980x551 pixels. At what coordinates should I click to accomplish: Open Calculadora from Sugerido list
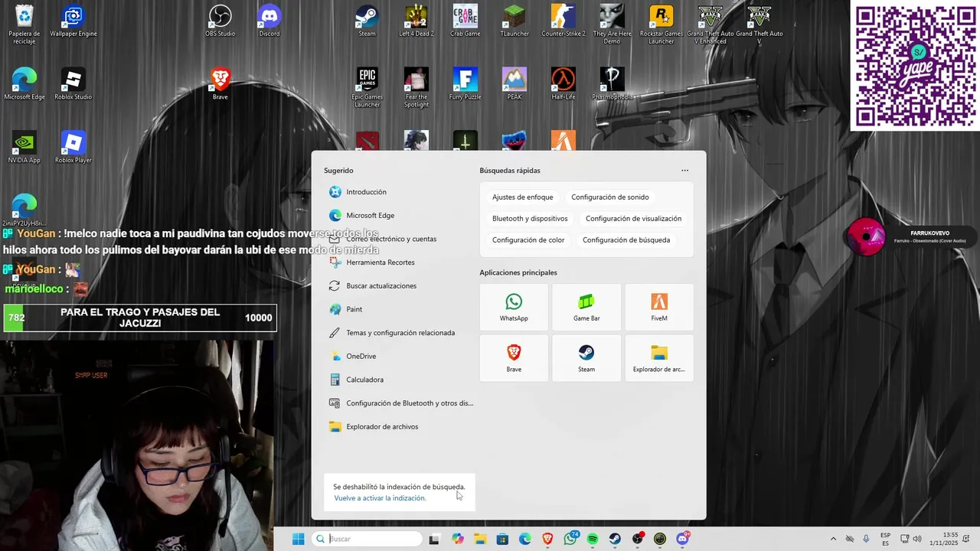pyautogui.click(x=399, y=380)
